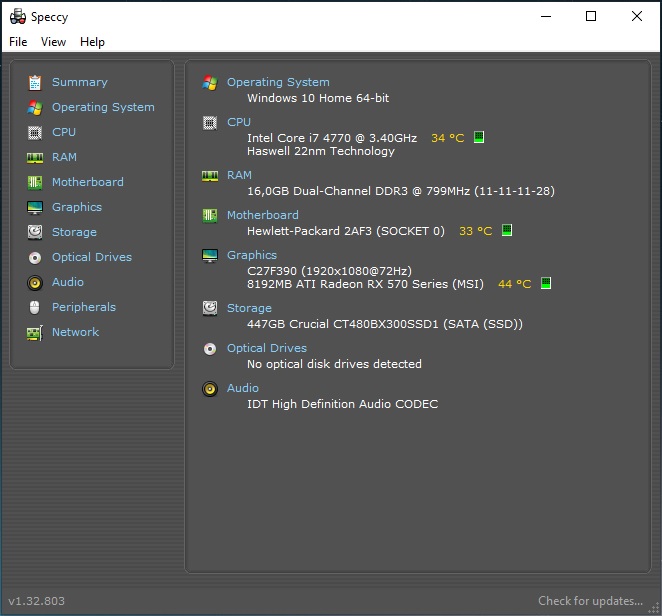Click IDT High Definition Audio CODEC text
This screenshot has height=616, width=662.
click(342, 404)
